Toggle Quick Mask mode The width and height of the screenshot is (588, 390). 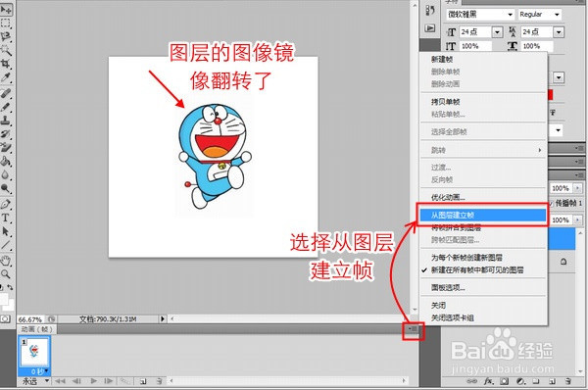pyautogui.click(x=5, y=318)
